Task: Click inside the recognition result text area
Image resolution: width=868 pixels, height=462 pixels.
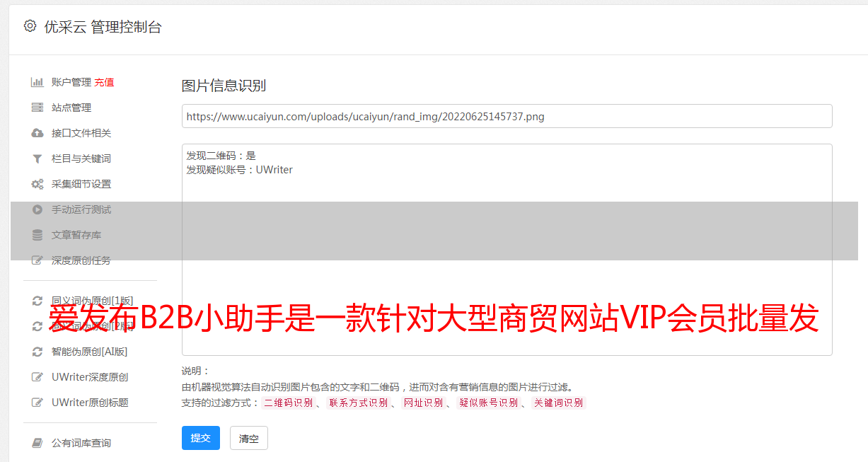Action: (507, 249)
